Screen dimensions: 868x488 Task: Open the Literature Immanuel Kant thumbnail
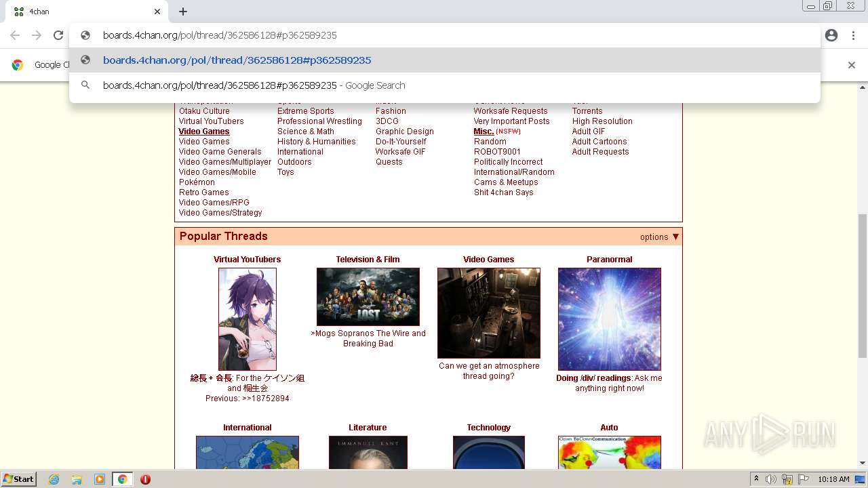368,452
